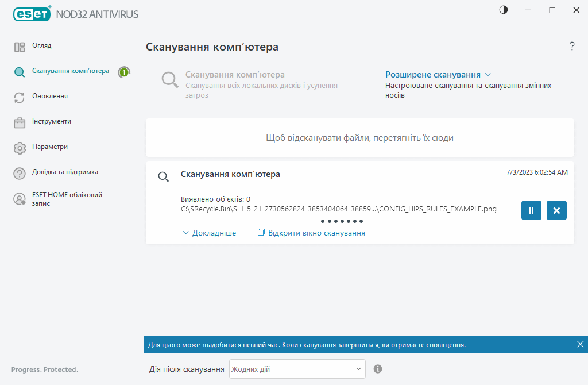Expand Докладніше scan details
This screenshot has height=385, width=588.
coord(209,233)
